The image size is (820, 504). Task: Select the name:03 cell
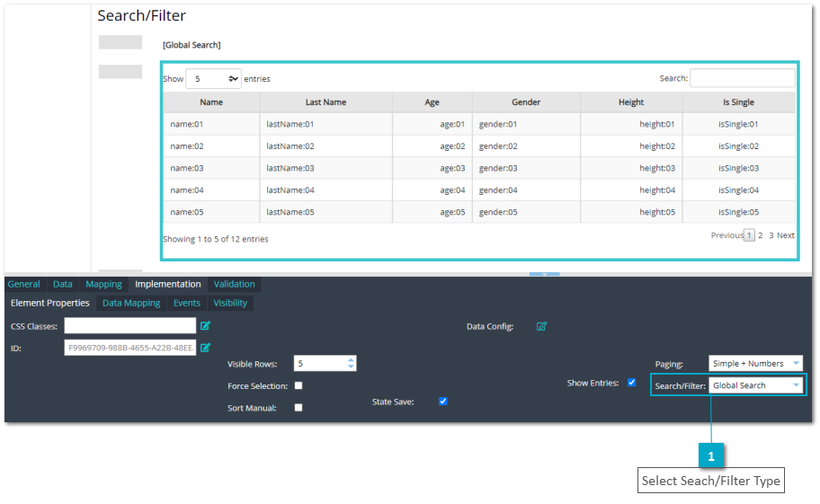(211, 168)
